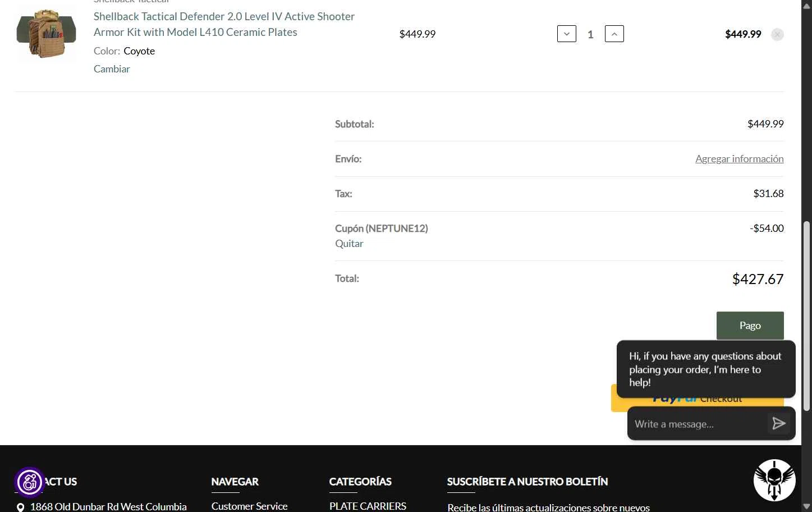
Task: Select the coupon discount -$54.00
Action: (x=767, y=228)
